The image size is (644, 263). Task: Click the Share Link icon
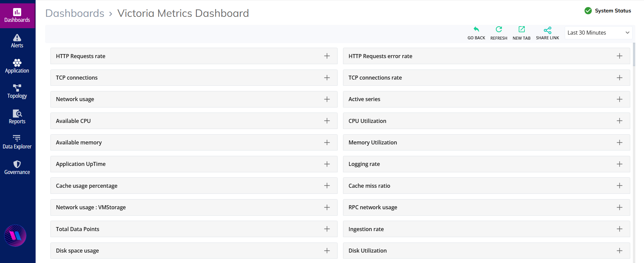pos(548,30)
